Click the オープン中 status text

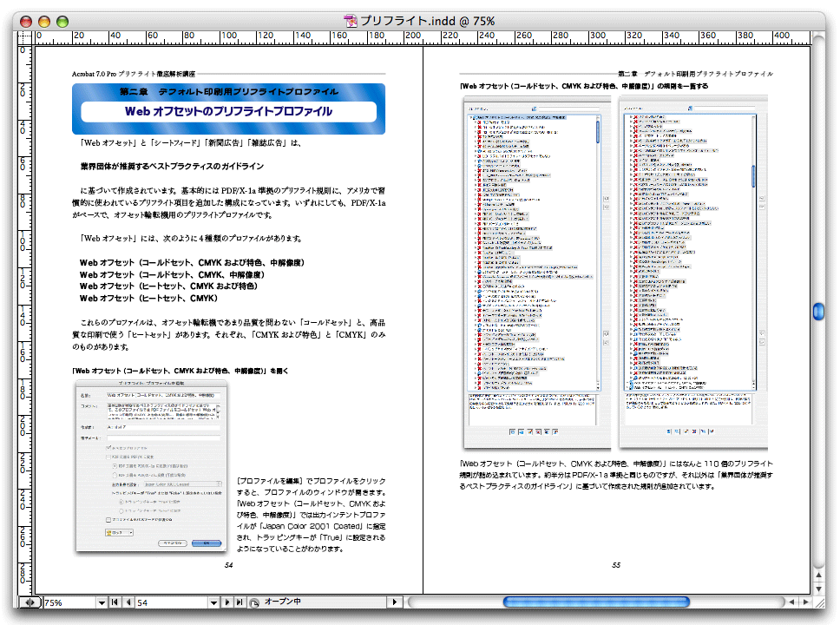coord(282,602)
